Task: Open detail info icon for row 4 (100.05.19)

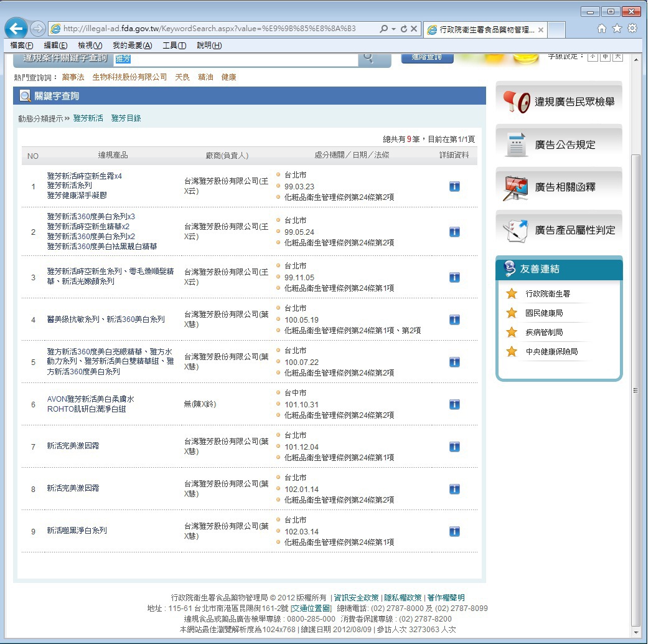Action: (454, 320)
